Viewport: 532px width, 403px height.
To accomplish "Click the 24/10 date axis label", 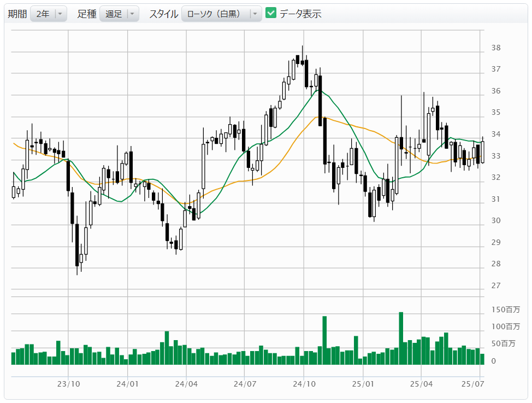I will 304,384.
